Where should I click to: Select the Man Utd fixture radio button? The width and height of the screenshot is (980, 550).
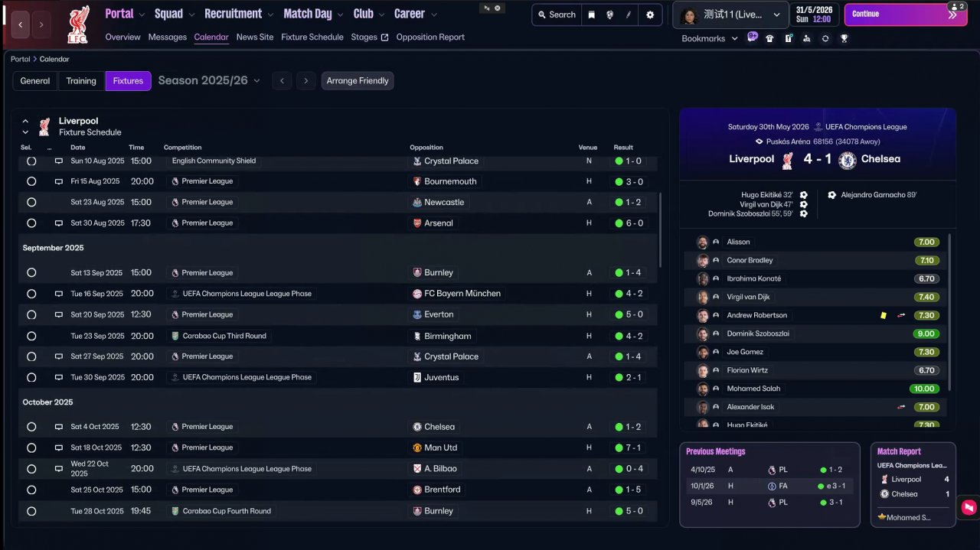31,448
